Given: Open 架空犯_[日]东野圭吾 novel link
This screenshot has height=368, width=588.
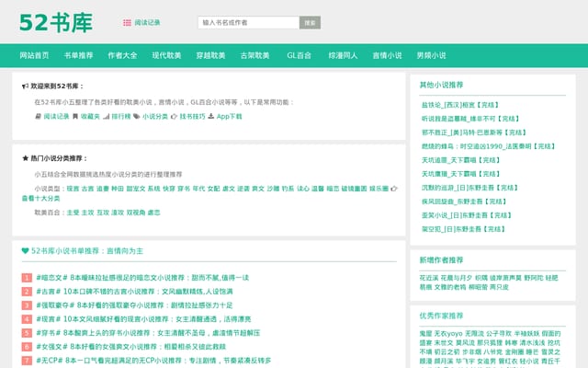Looking at the screenshot, I should click(x=463, y=229).
